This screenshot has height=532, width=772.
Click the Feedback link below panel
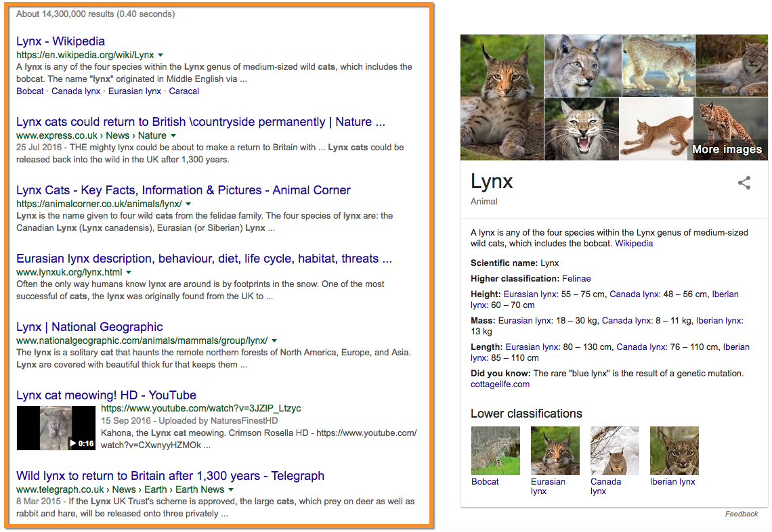click(x=741, y=514)
